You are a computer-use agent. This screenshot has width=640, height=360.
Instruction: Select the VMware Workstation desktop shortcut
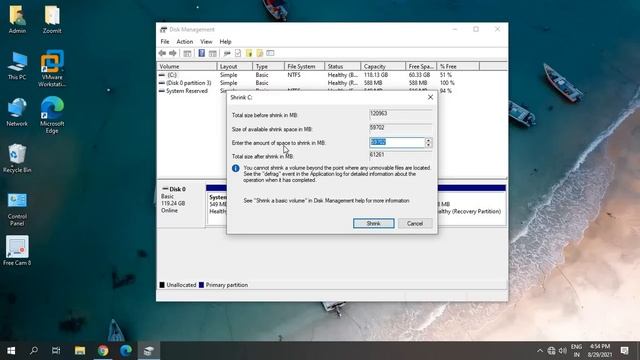click(52, 69)
